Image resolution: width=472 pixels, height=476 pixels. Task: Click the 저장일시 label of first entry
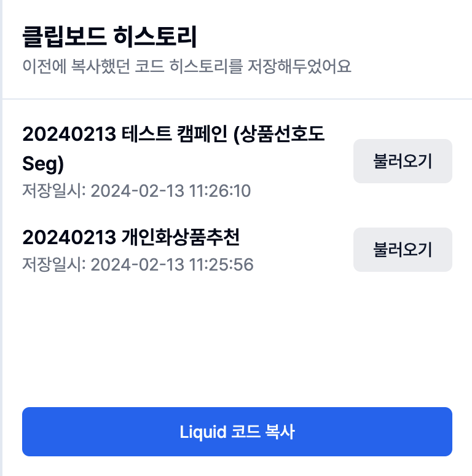53,191
